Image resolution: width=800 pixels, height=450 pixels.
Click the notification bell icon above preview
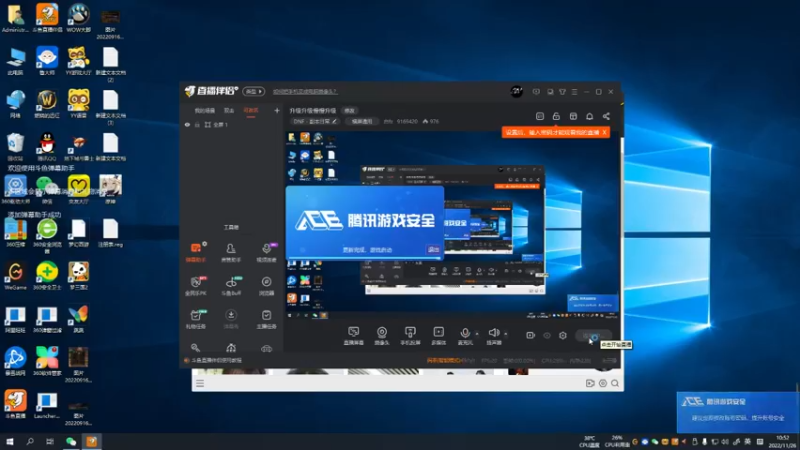coord(589,116)
